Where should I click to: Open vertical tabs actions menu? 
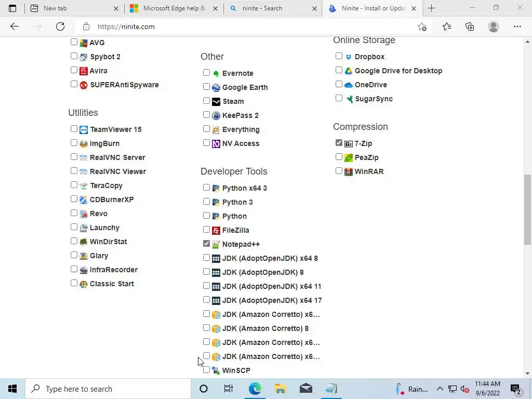(x=12, y=8)
